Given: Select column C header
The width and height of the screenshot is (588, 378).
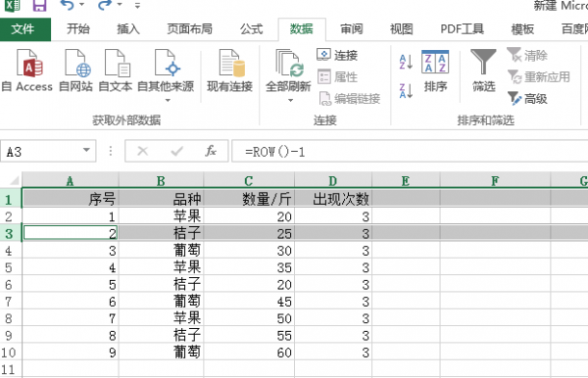Looking at the screenshot, I should [249, 181].
